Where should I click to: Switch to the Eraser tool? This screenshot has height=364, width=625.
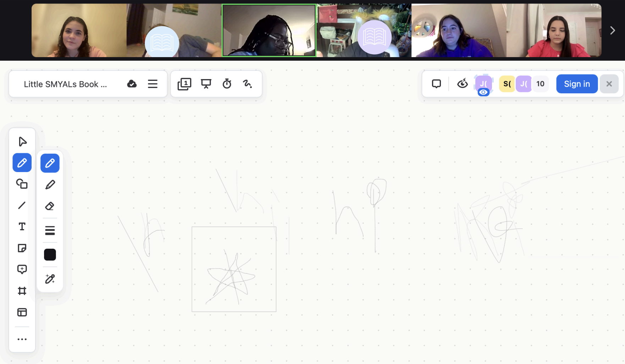(x=50, y=206)
